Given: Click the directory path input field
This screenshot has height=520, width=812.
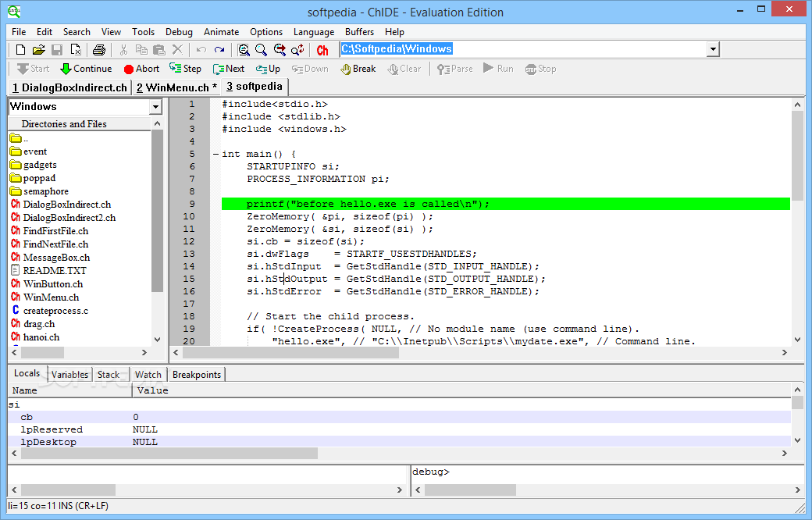Looking at the screenshot, I should [x=523, y=49].
